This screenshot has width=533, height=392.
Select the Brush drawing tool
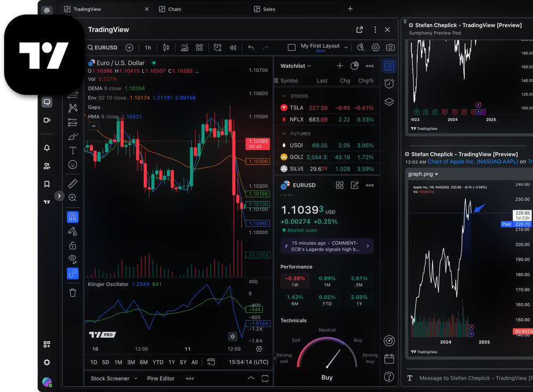pos(72,136)
